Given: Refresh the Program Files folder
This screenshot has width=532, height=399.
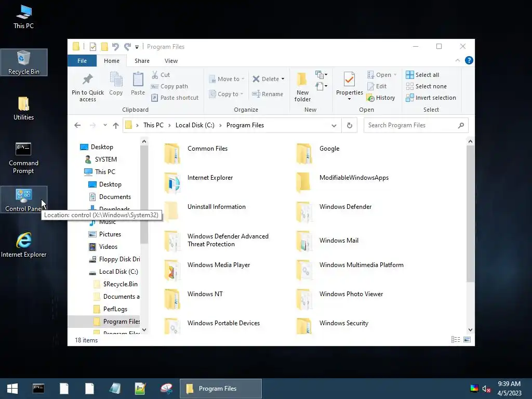Looking at the screenshot, I should (350, 126).
